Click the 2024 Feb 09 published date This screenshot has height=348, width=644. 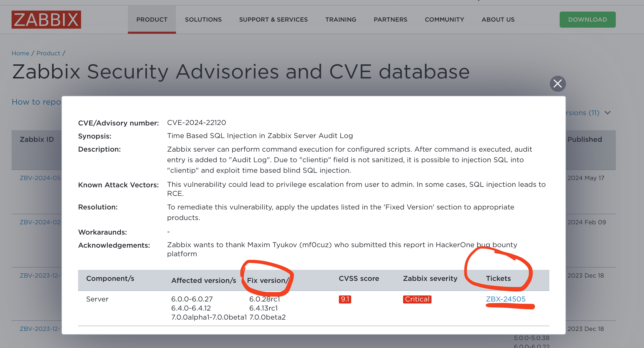click(586, 222)
